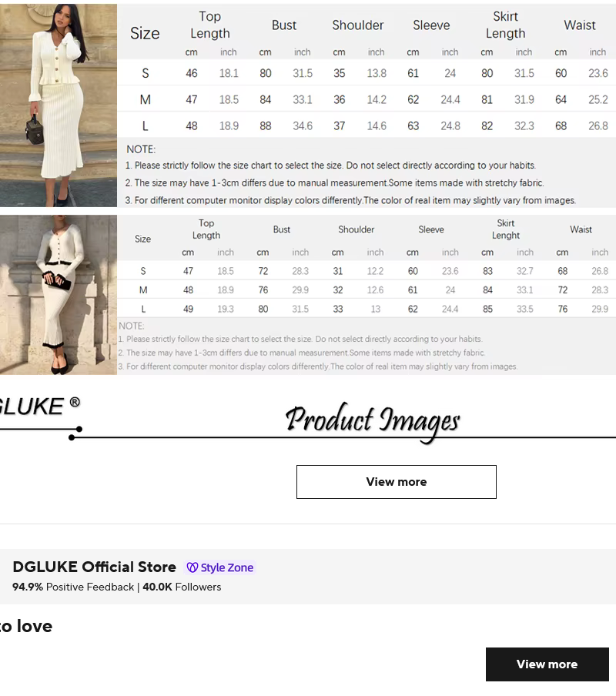Click the View more button at page bottom
The height and width of the screenshot is (696, 616).
pos(547,664)
